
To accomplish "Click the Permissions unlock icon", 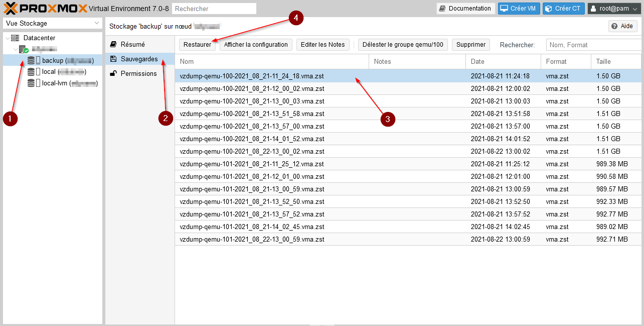I will click(x=113, y=74).
